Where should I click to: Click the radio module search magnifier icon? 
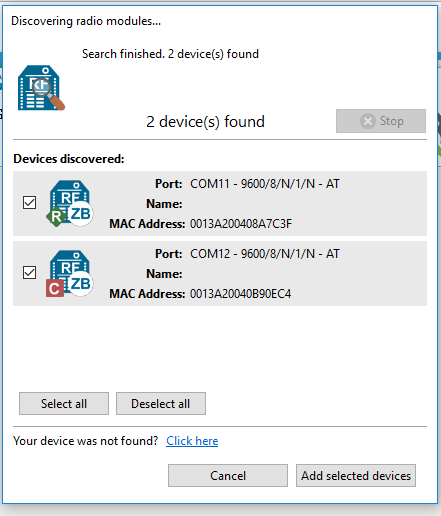[x=41, y=88]
